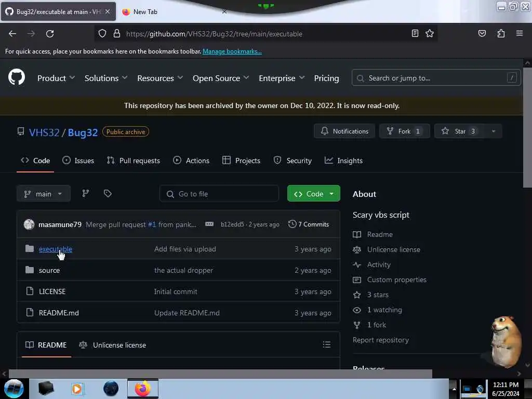This screenshot has width=532, height=399.
Task: Open the source folder link
Action: tap(49, 270)
